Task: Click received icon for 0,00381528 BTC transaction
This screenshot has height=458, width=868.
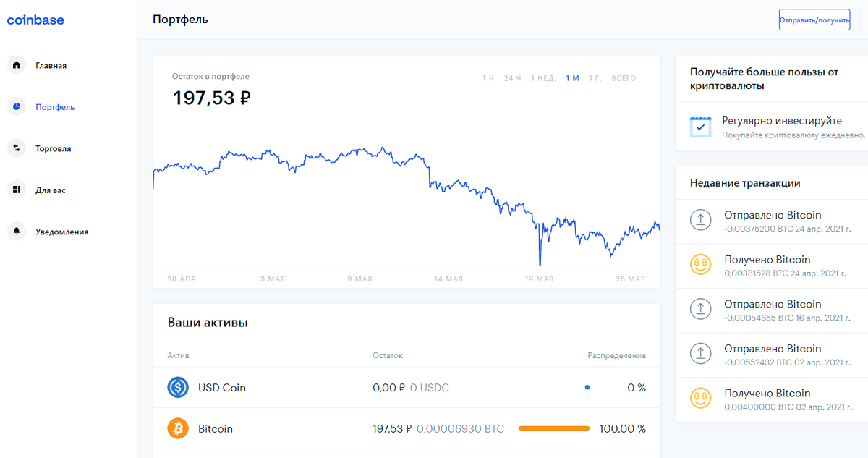Action: (700, 265)
